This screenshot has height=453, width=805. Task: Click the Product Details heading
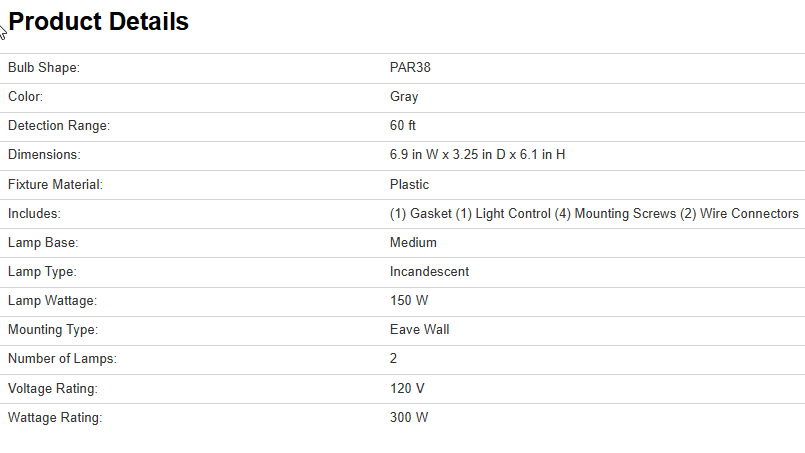coord(98,21)
